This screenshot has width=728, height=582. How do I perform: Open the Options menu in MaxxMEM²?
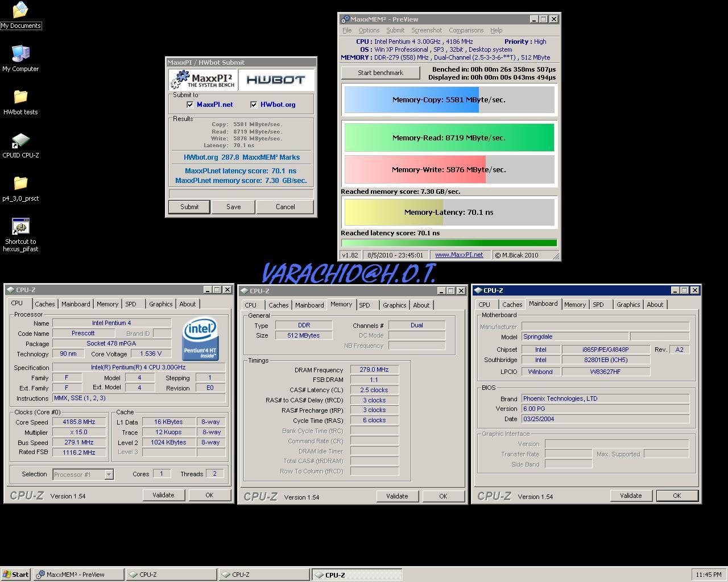click(x=369, y=31)
